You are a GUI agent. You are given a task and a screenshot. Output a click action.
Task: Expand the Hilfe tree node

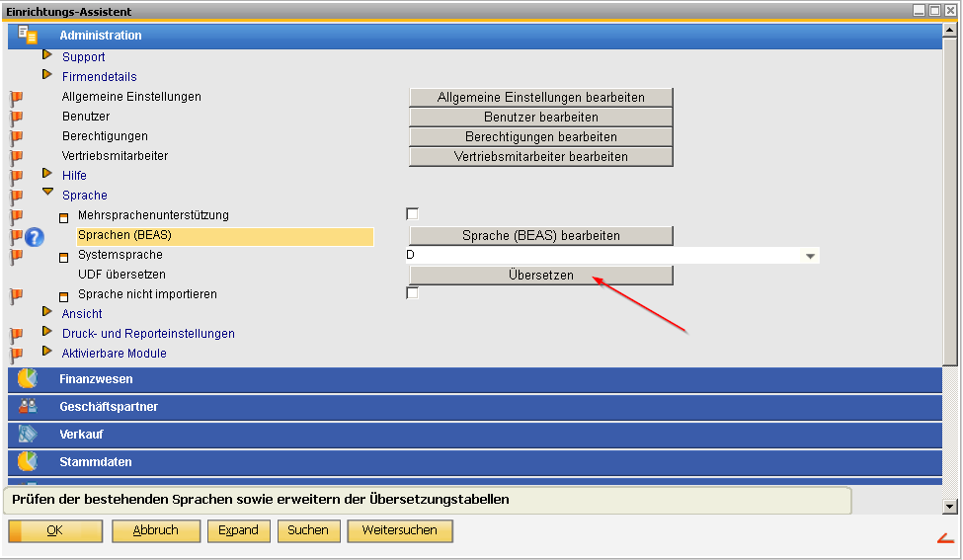tap(46, 174)
